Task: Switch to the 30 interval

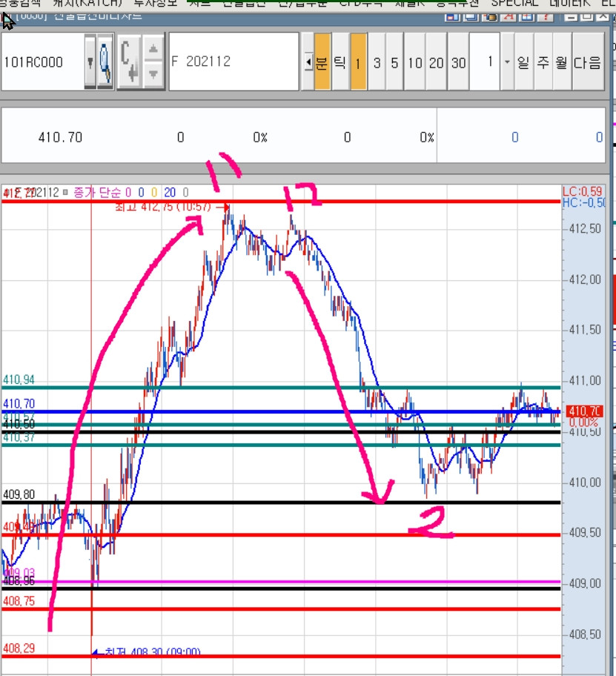Action: point(458,62)
